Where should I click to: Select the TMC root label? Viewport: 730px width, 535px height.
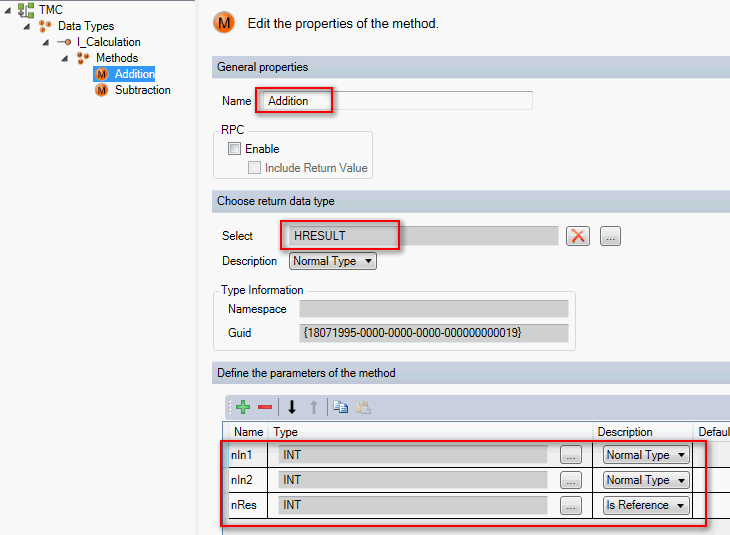point(51,10)
